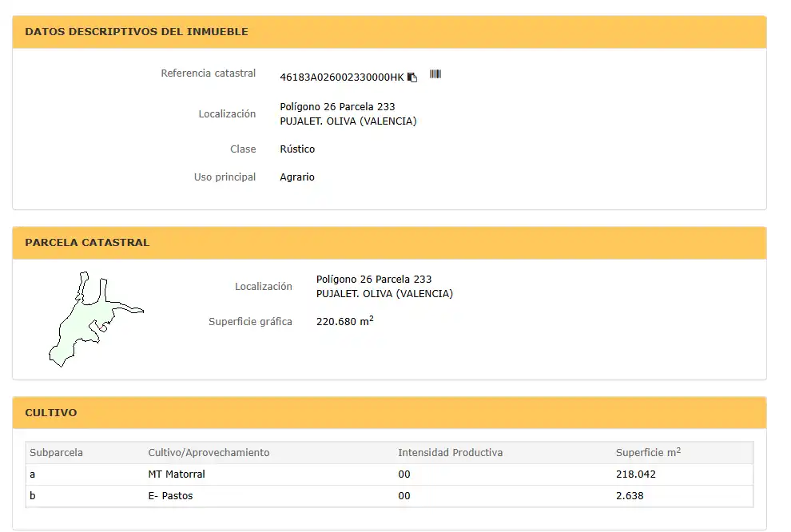Click subparcel 'b' in the crop table
791x532 pixels.
click(32, 496)
